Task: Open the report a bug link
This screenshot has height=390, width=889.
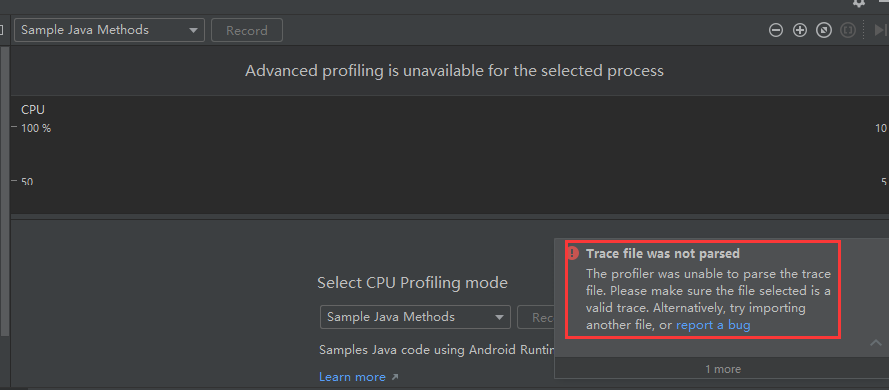Action: pyautogui.click(x=713, y=325)
